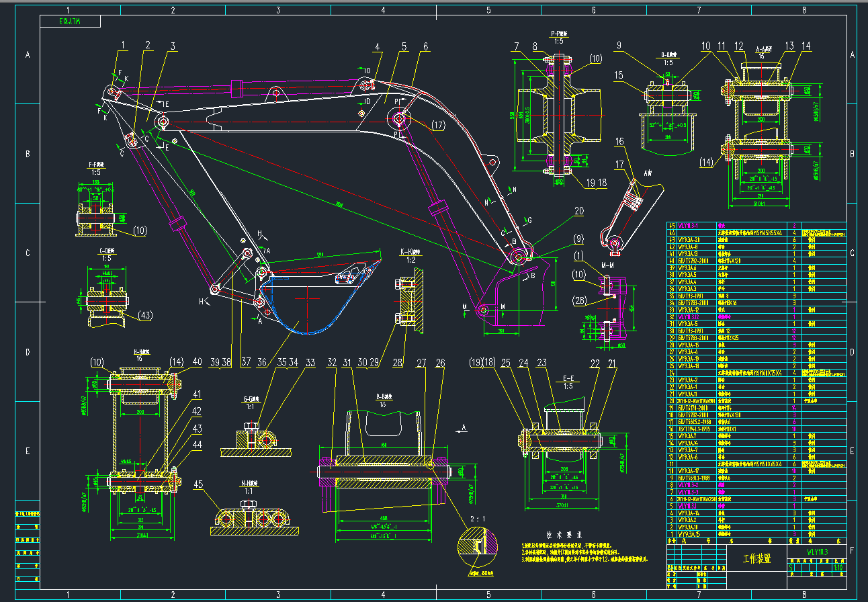Click balloon callout '21' above E-E section

(611, 363)
